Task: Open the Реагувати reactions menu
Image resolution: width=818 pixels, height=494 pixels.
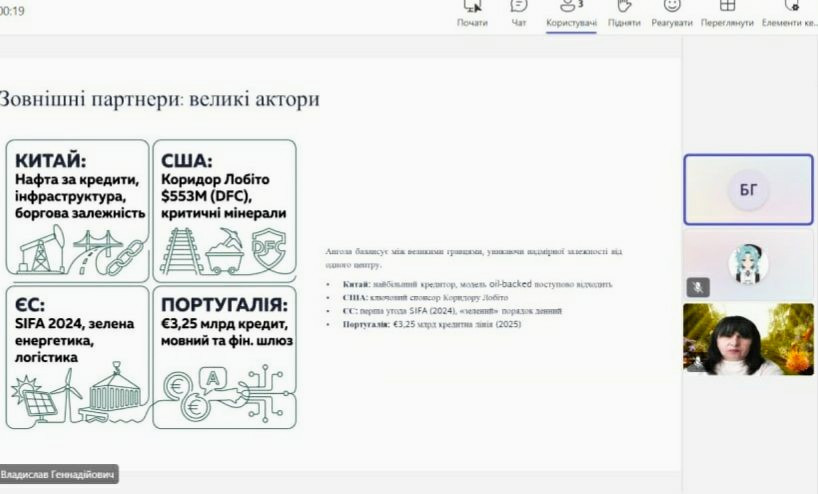Action: (671, 11)
